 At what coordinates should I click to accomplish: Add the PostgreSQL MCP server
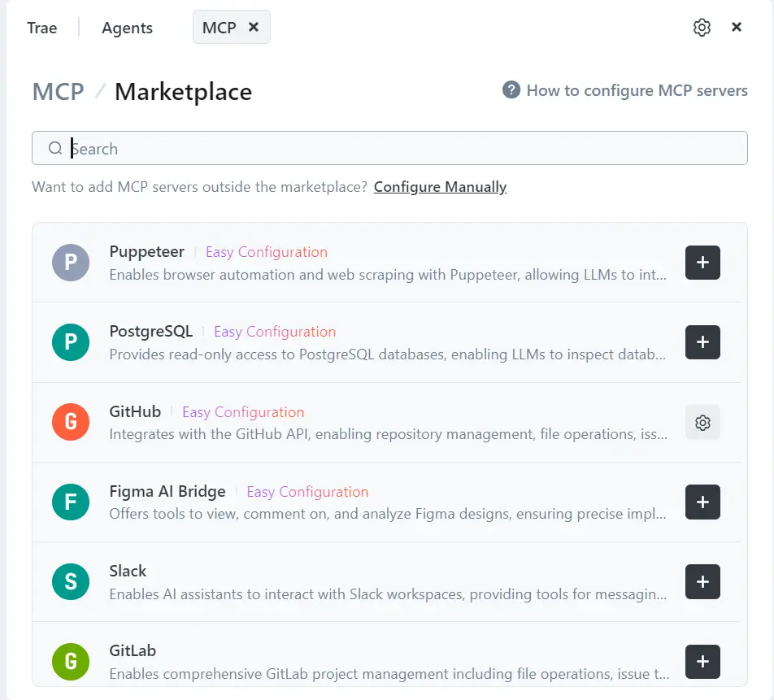coord(702,342)
